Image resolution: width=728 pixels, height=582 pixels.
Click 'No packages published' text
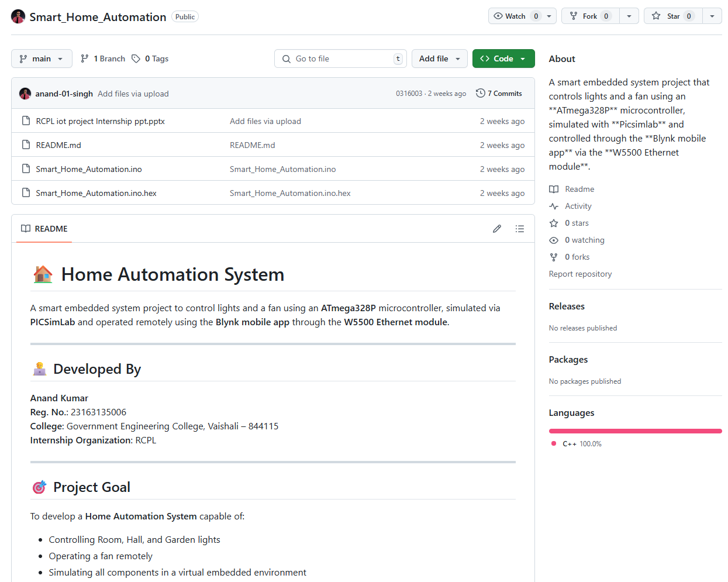(585, 381)
